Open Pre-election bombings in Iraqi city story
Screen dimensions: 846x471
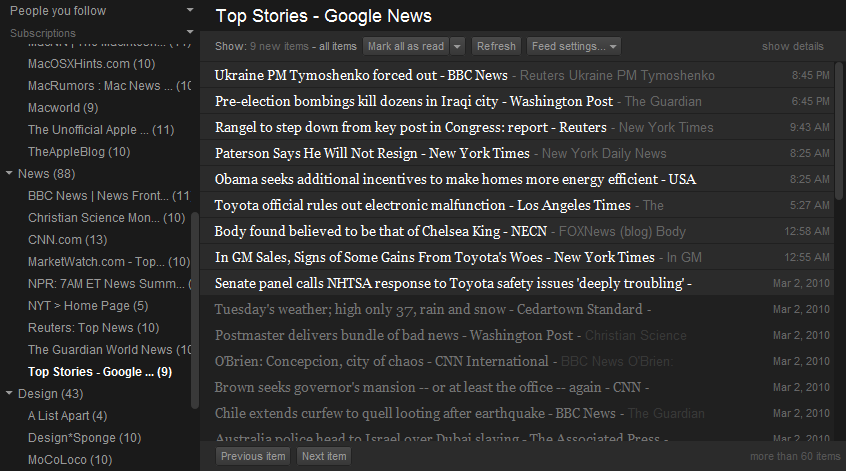[x=517, y=101]
